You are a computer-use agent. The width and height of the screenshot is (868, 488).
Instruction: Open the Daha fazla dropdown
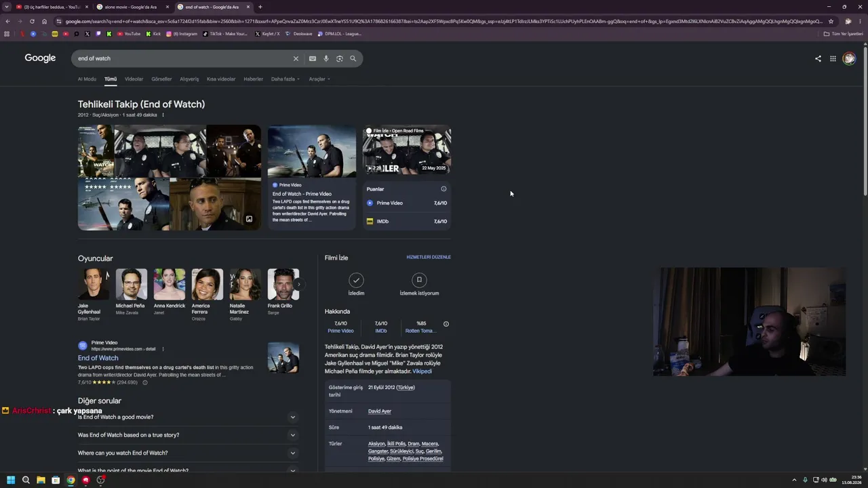[285, 79]
